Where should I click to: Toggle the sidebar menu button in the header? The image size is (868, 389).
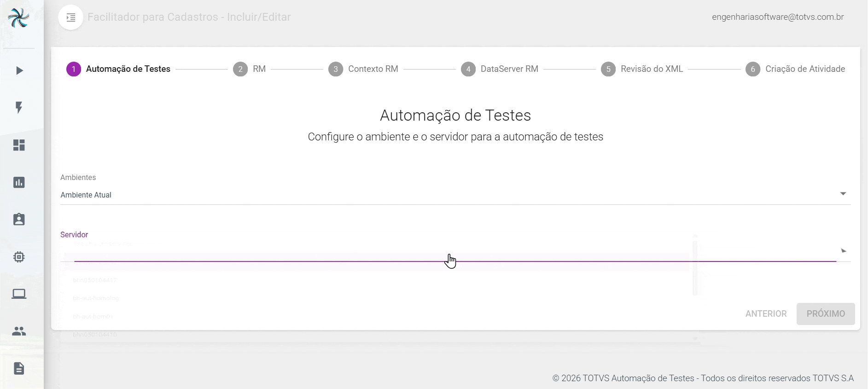pos(71,17)
